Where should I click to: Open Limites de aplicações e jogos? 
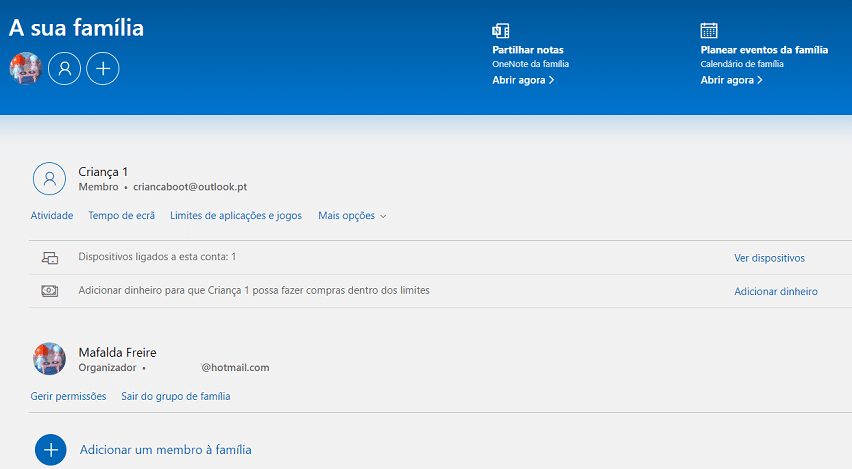[236, 216]
